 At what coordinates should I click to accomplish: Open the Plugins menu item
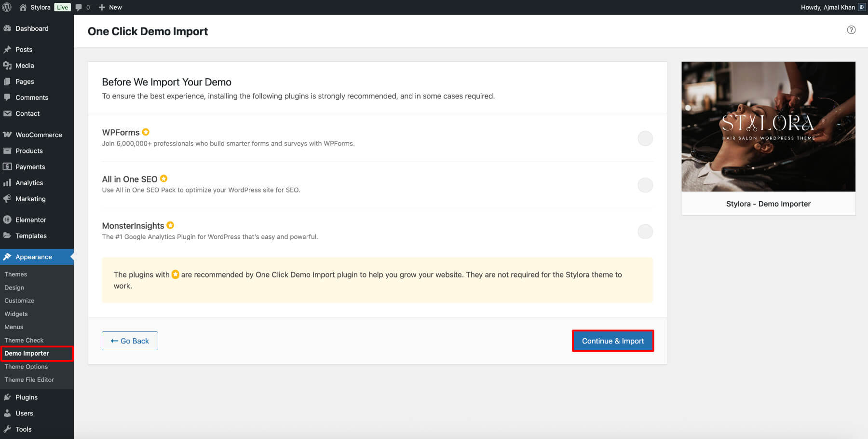[27, 397]
